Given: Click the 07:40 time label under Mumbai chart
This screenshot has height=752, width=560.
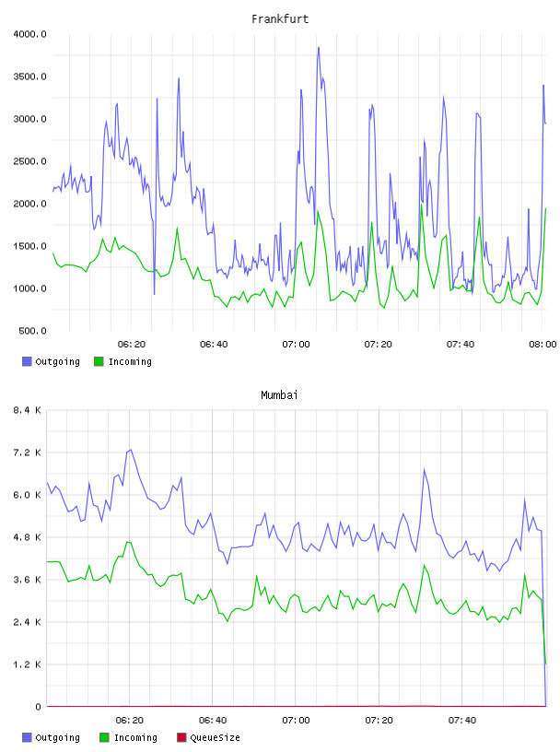Looking at the screenshot, I should [x=462, y=721].
